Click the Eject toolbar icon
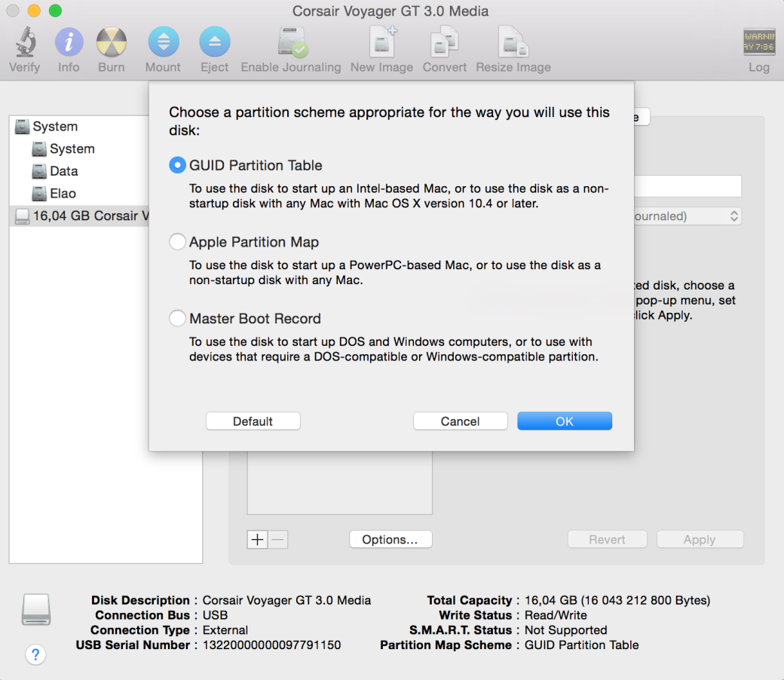 (x=215, y=42)
